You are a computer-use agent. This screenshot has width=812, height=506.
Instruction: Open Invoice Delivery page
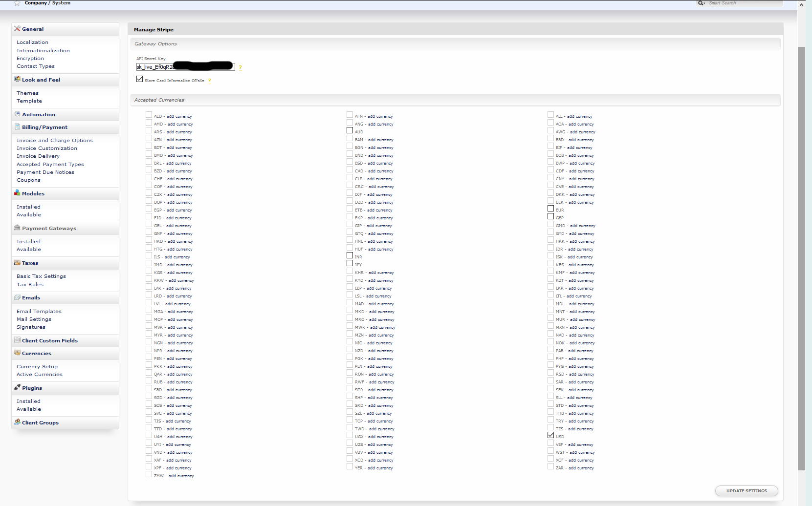click(38, 156)
